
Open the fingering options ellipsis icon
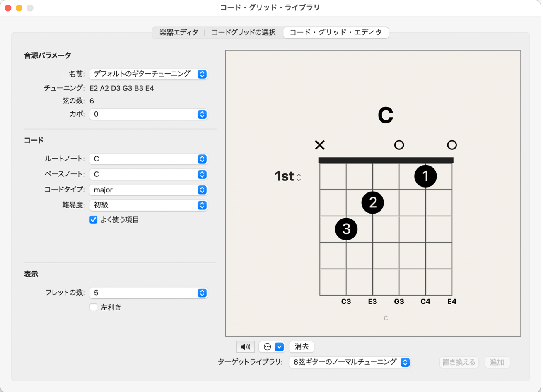click(x=268, y=348)
